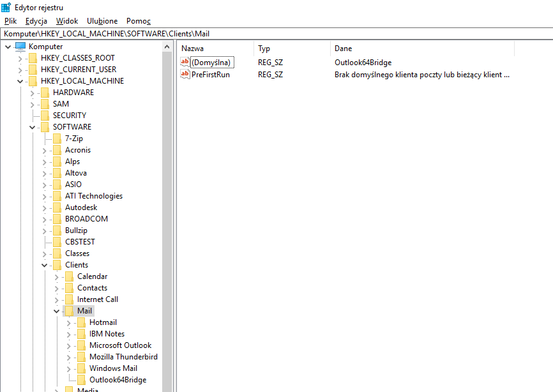Select the ATI Technologies key
Viewport: 553px width, 392px height.
(x=94, y=196)
